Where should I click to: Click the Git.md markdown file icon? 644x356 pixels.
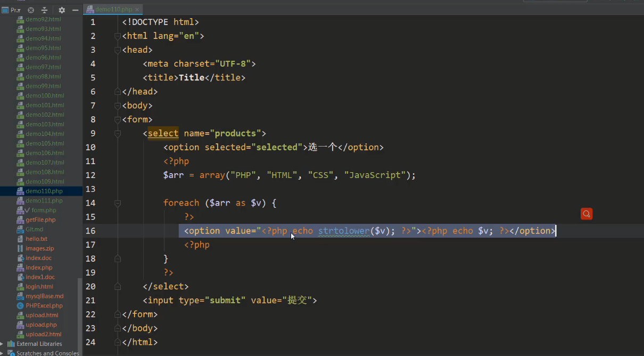pos(20,229)
